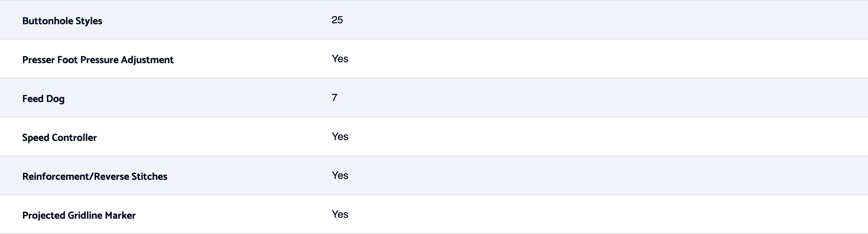Click the word Projected in the specification table

click(43, 216)
